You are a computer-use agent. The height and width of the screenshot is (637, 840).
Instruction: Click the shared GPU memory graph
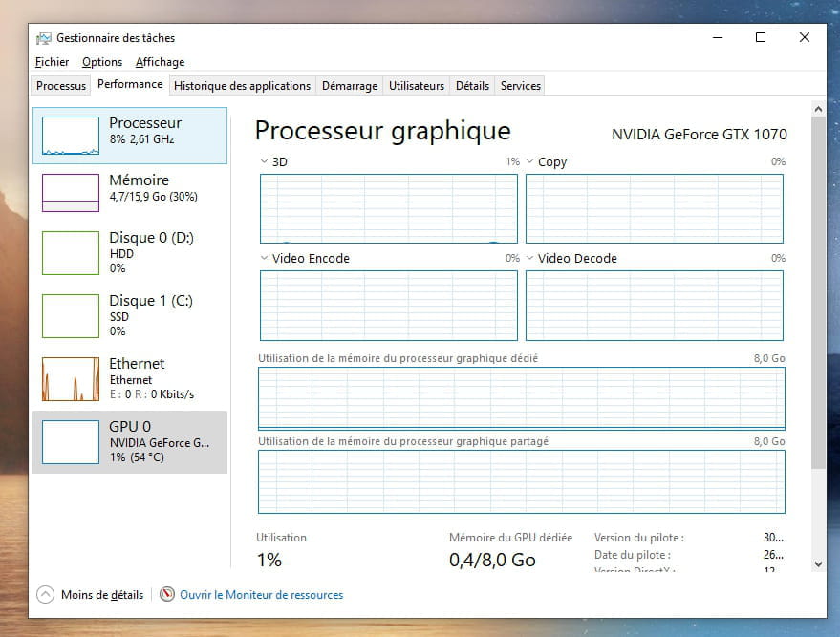(521, 481)
